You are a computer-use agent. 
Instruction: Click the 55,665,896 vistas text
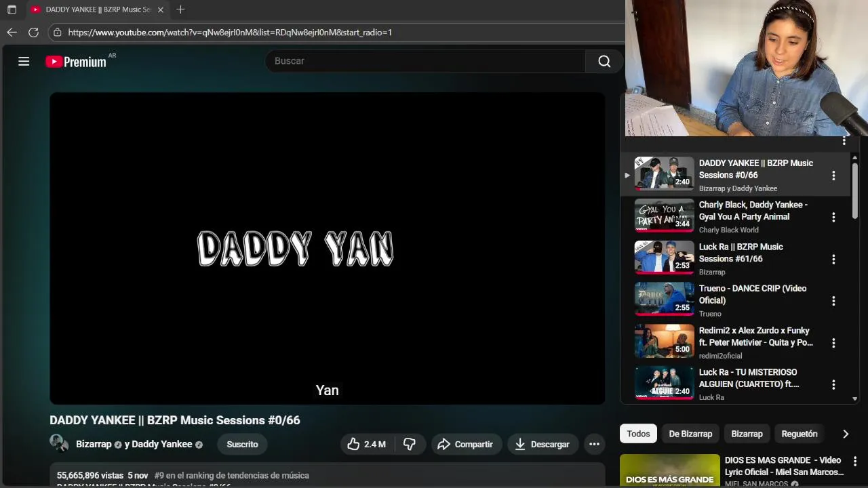coord(90,475)
